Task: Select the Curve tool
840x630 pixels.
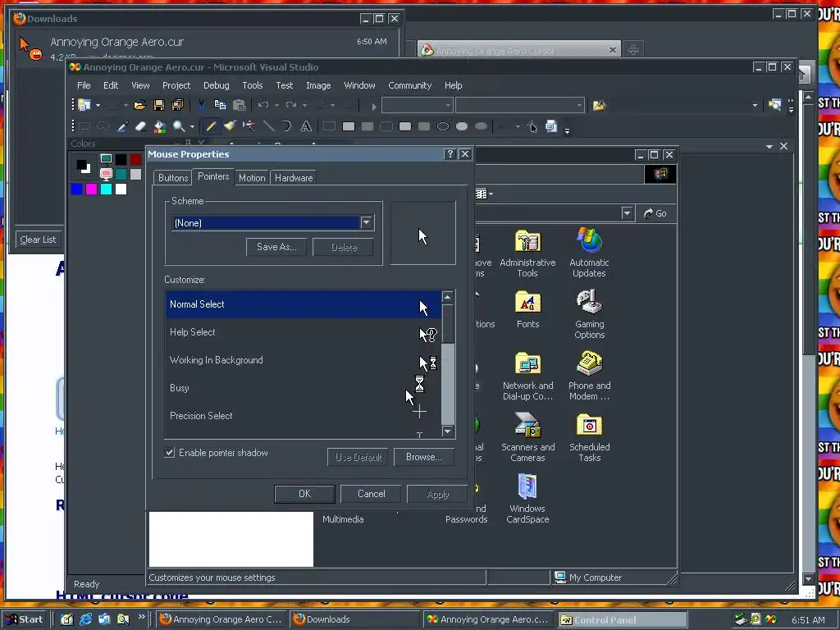Action: coord(286,126)
